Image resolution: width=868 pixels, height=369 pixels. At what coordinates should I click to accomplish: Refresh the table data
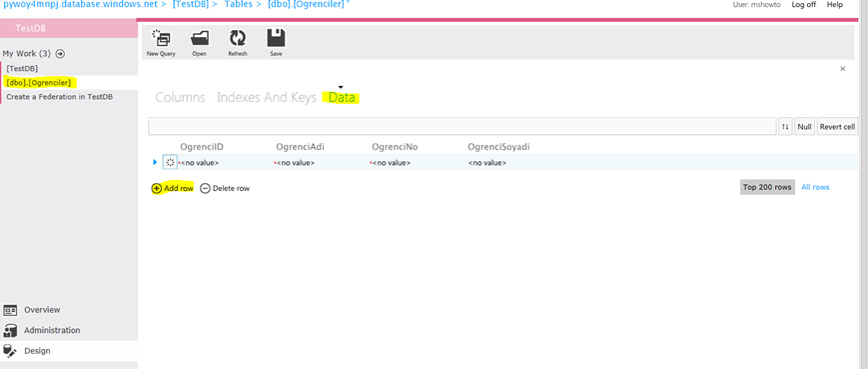238,43
